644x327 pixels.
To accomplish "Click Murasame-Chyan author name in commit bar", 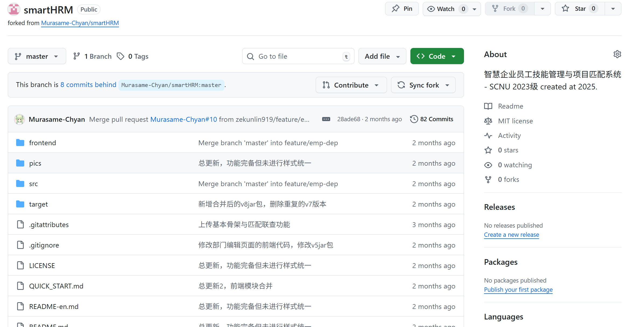I will (x=57, y=119).
